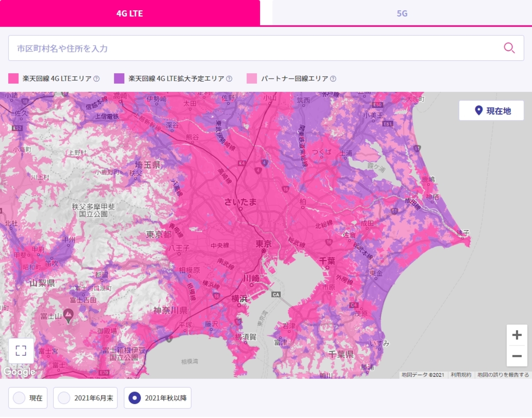Click the 君津 city label
This screenshot has width=532, height=418.
(289, 326)
